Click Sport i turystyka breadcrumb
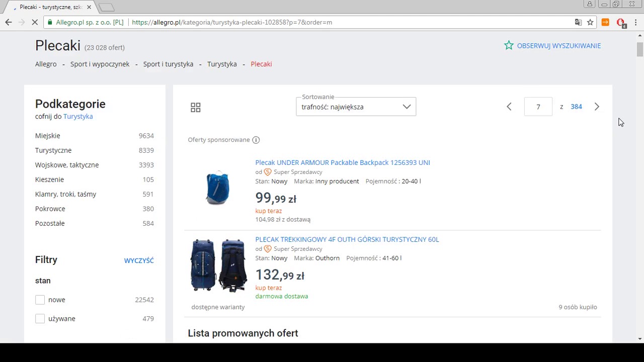644x362 pixels. [168, 64]
